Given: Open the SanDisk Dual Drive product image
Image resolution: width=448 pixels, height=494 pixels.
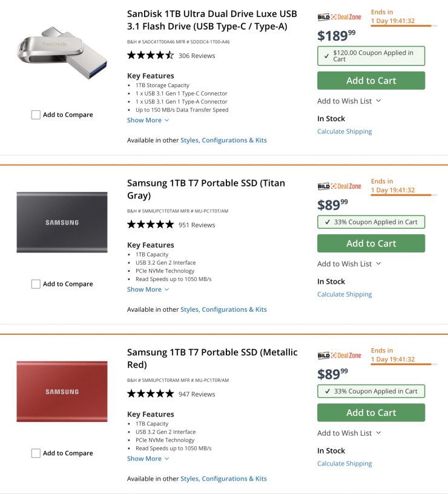Looking at the screenshot, I should coord(62,54).
